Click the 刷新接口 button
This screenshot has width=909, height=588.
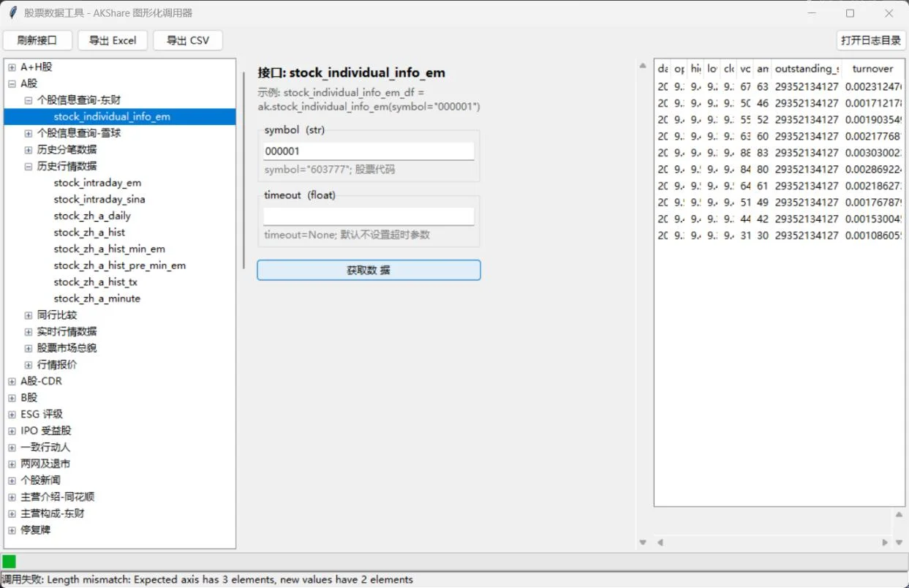pos(37,40)
